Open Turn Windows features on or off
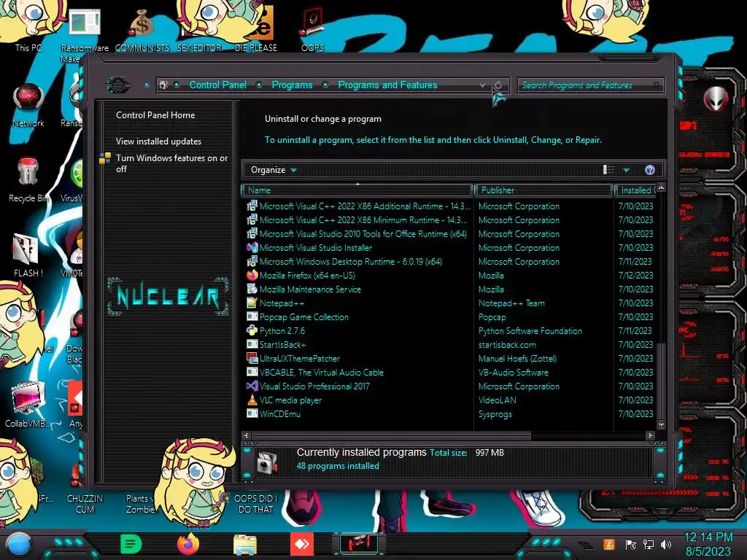747x560 pixels. coord(171,163)
